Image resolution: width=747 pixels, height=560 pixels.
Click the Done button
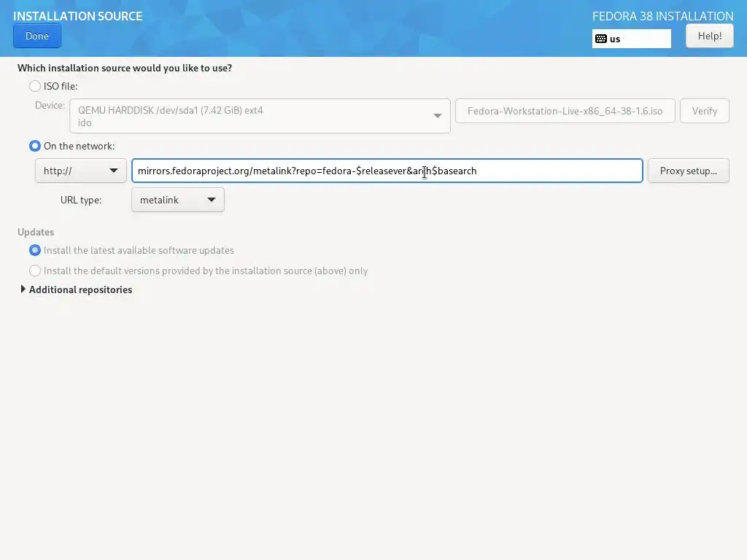[37, 36]
